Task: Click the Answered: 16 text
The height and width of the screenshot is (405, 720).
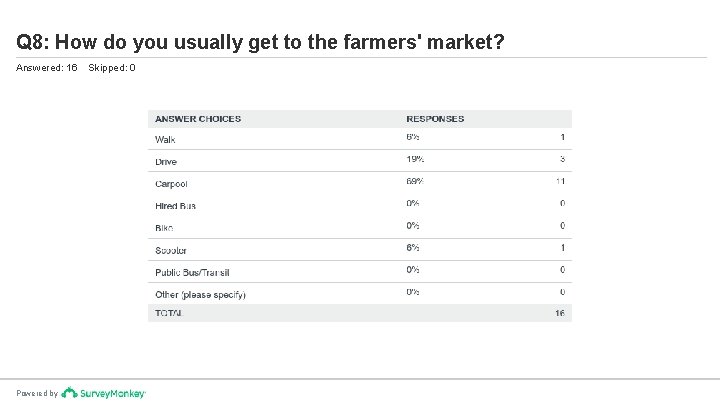Action: [46, 68]
